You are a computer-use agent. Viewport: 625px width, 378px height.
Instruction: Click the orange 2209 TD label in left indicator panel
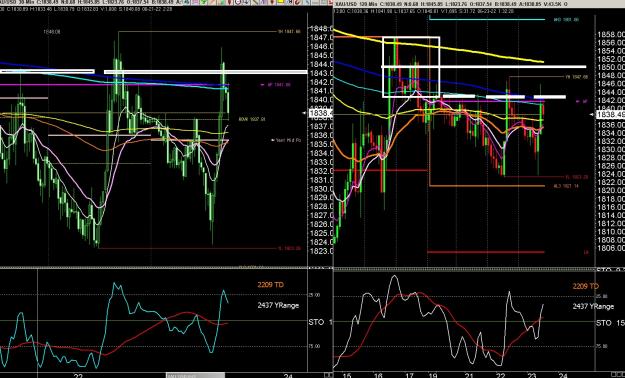click(x=271, y=285)
